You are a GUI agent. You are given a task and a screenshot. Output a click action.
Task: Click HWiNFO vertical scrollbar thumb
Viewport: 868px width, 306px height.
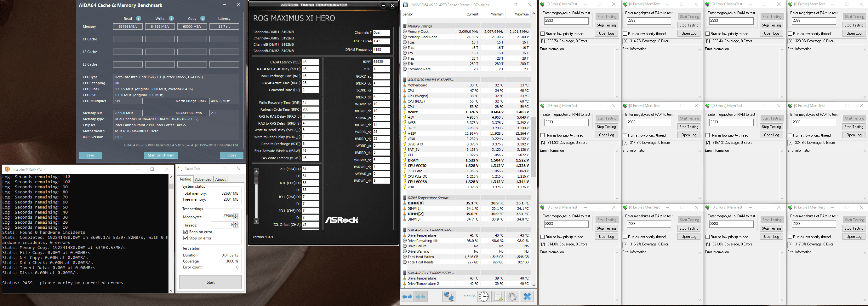[534, 147]
